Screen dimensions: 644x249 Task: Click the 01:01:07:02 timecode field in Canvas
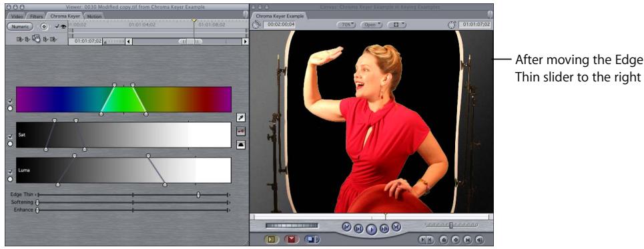pyautogui.click(x=474, y=25)
